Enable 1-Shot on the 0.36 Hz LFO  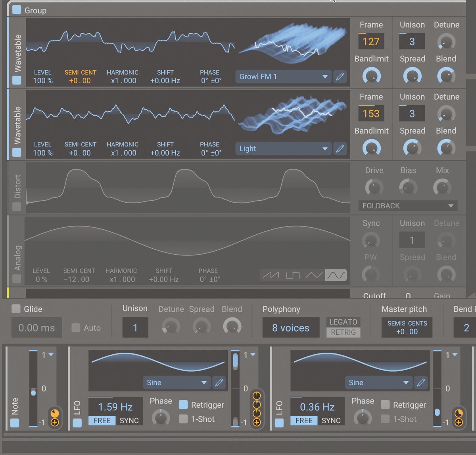[x=385, y=419]
